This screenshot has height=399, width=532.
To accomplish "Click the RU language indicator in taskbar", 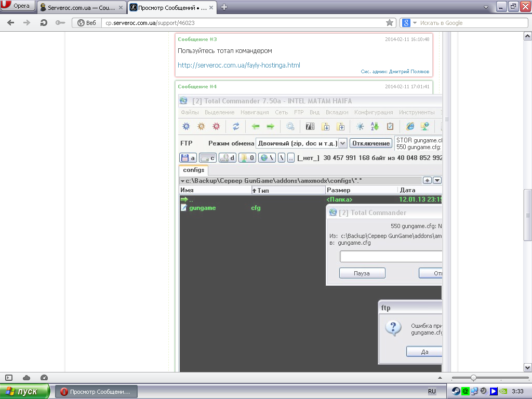I will point(432,391).
